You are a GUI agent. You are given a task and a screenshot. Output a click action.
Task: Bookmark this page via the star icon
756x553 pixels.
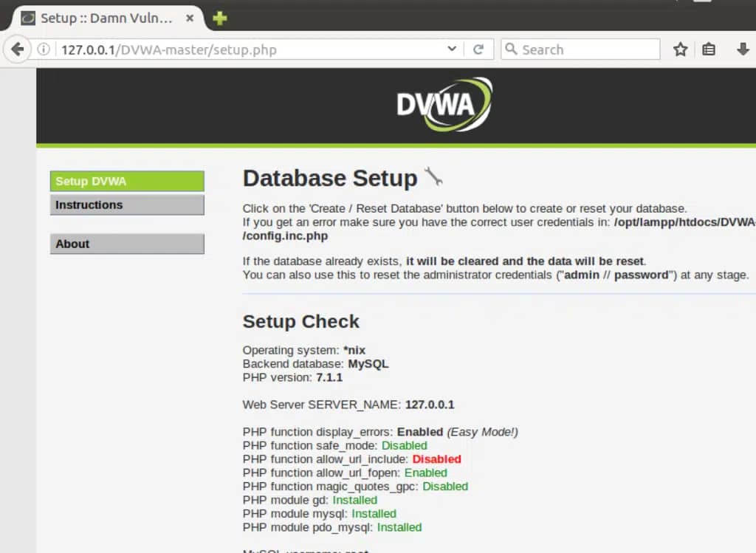(679, 49)
